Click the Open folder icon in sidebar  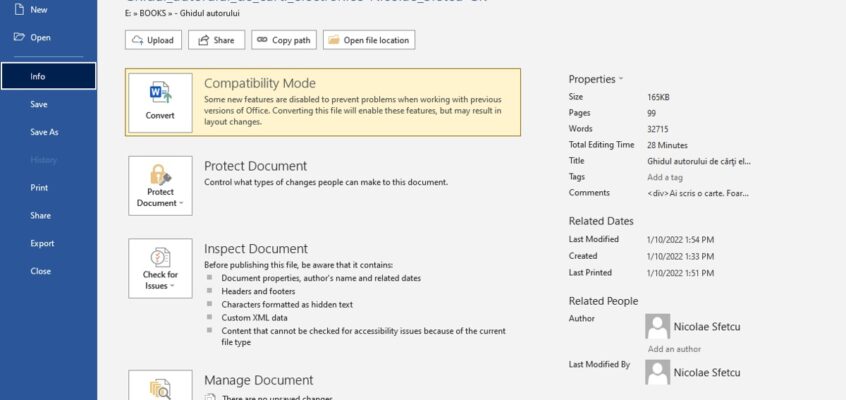(19, 37)
